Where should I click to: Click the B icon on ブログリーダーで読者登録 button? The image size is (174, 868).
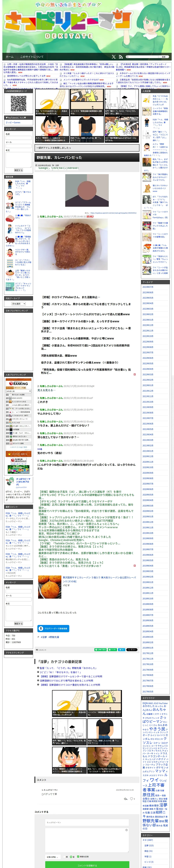pos(41,628)
